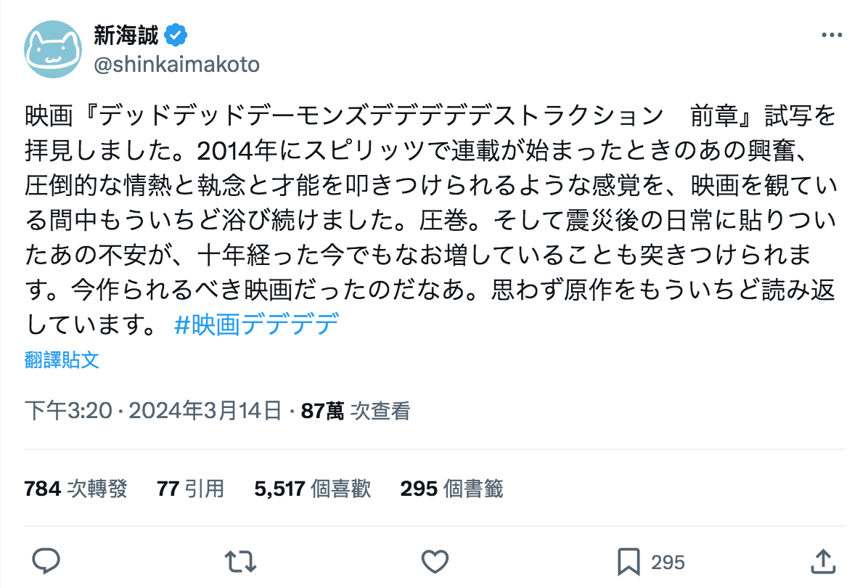Click 翻譯貼文 to translate the post
This screenshot has height=588, width=868.
click(62, 360)
